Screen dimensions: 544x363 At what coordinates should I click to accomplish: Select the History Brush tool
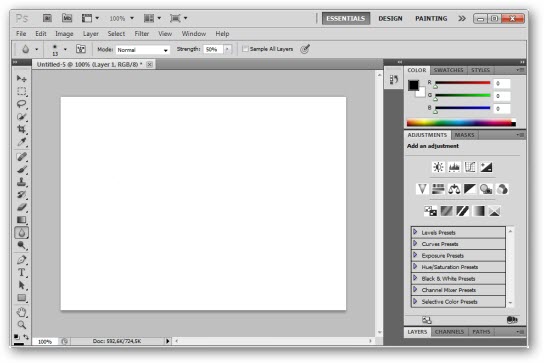point(22,195)
